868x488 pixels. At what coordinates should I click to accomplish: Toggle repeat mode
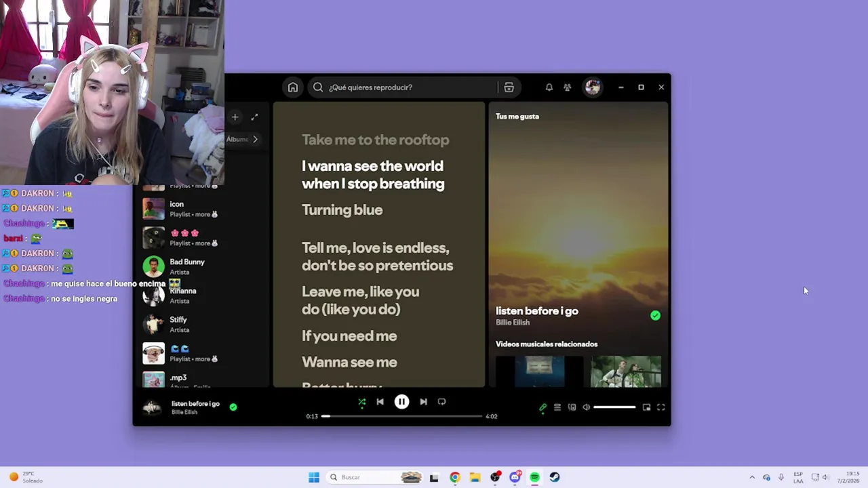(441, 402)
